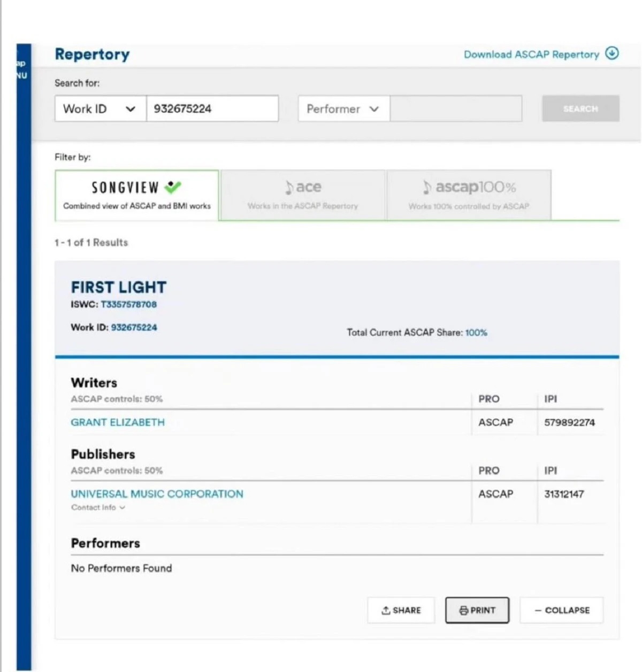Click the share upload icon
This screenshot has width=642, height=672.
(x=385, y=611)
